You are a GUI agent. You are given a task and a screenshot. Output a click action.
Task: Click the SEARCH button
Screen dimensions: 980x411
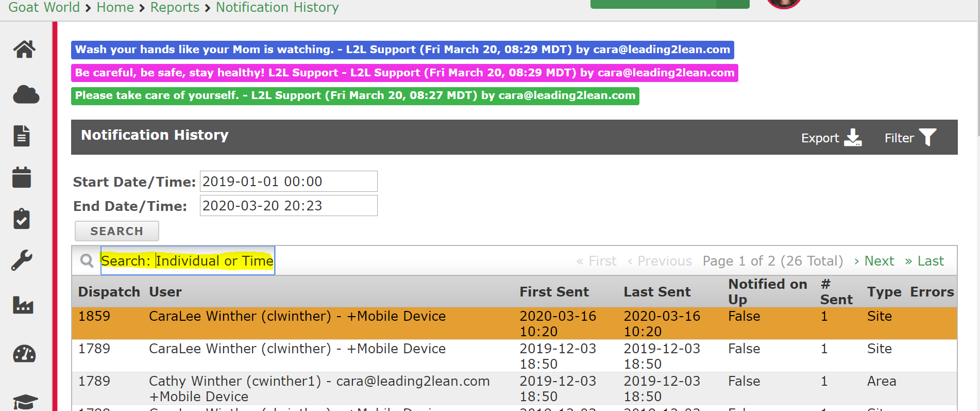(117, 231)
